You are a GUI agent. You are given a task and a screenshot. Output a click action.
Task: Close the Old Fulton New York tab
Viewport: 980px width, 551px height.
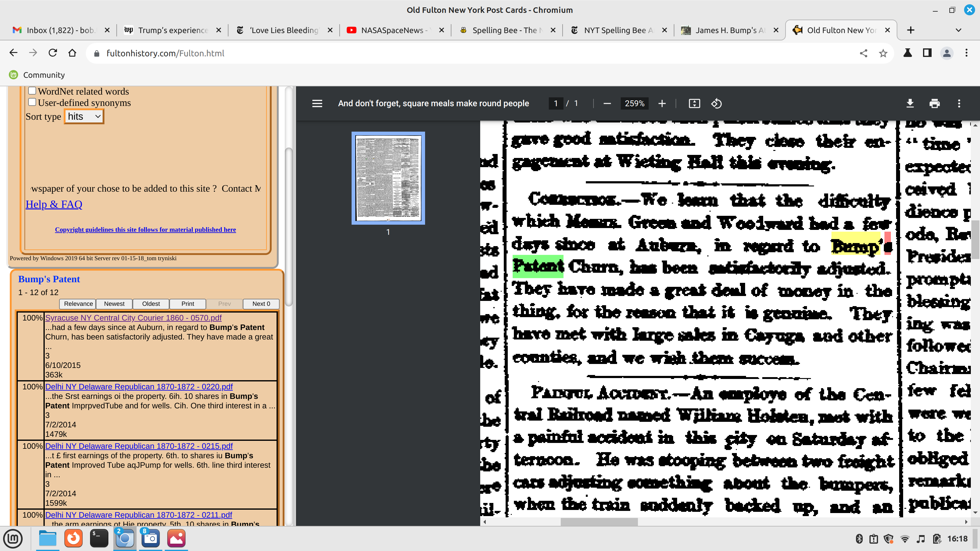(888, 30)
